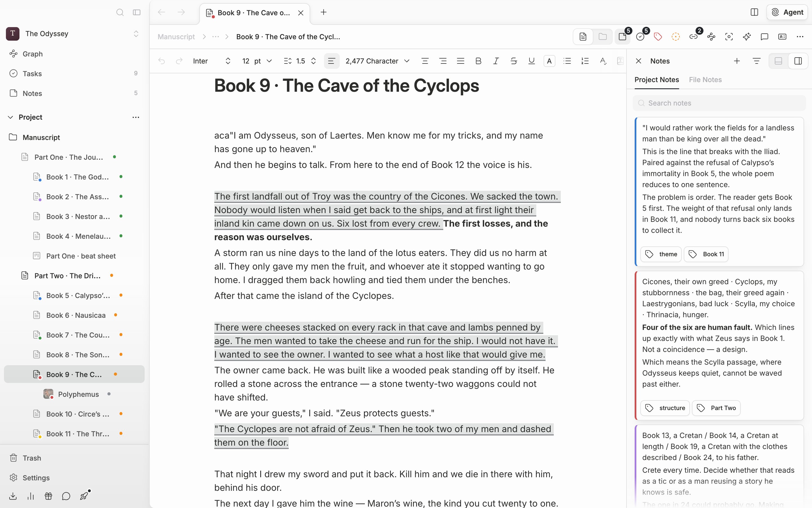The height and width of the screenshot is (508, 812).
Task: Close the Notes panel
Action: [x=639, y=61]
